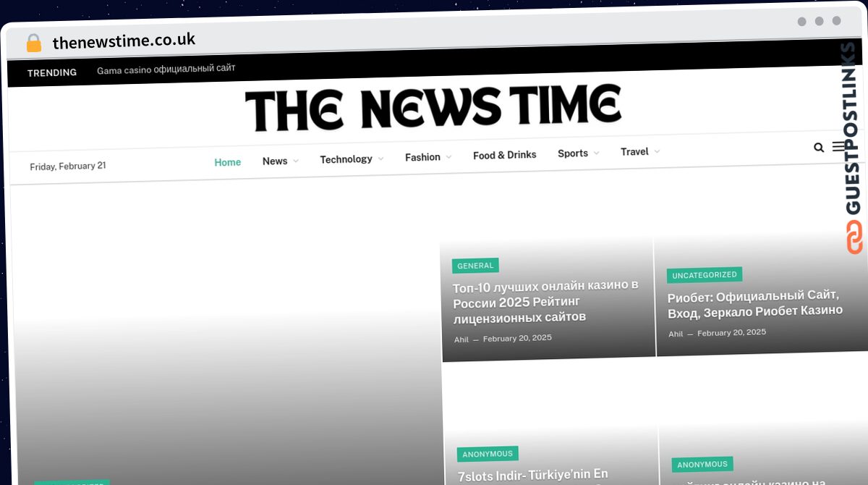Click the UNCATEGORIZED category badge
Screen dimensions: 868x485
(x=705, y=275)
